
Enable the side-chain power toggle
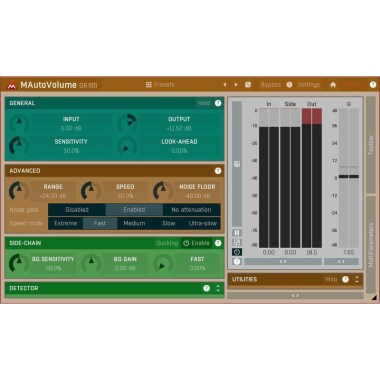197,243
